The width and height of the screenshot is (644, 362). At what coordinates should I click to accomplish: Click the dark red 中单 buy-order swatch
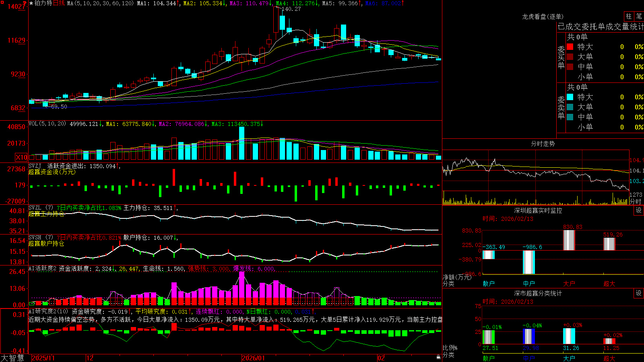pyautogui.click(x=570, y=66)
